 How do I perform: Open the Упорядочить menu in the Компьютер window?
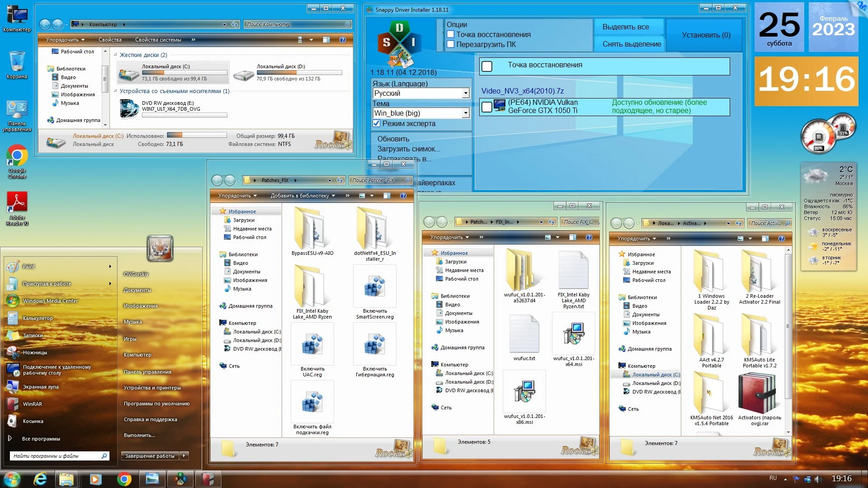click(x=65, y=40)
